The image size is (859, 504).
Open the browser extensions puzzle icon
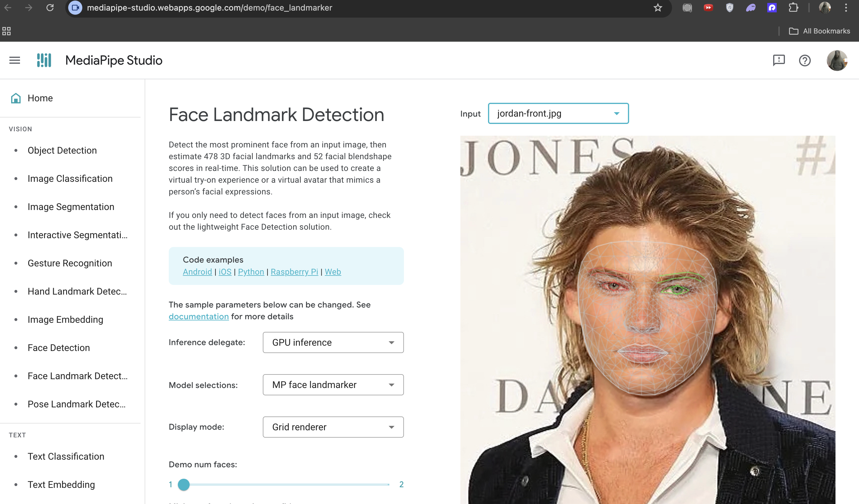pyautogui.click(x=793, y=8)
